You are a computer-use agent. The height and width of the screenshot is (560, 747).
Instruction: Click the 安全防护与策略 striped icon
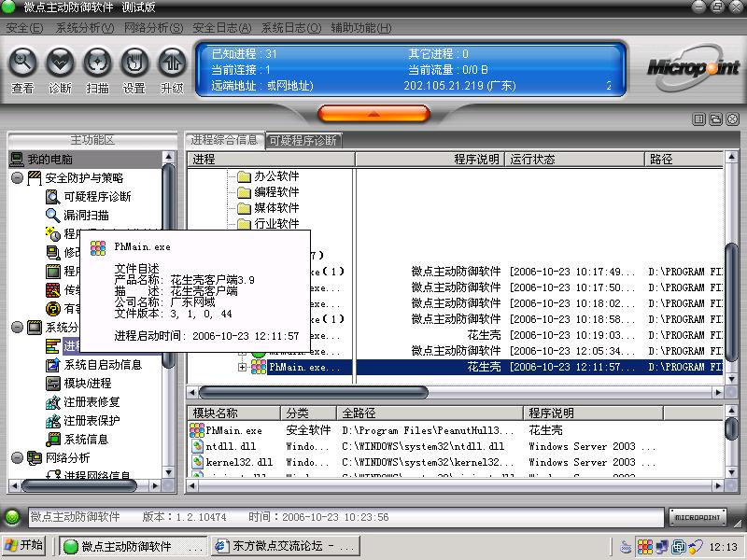(x=35, y=178)
